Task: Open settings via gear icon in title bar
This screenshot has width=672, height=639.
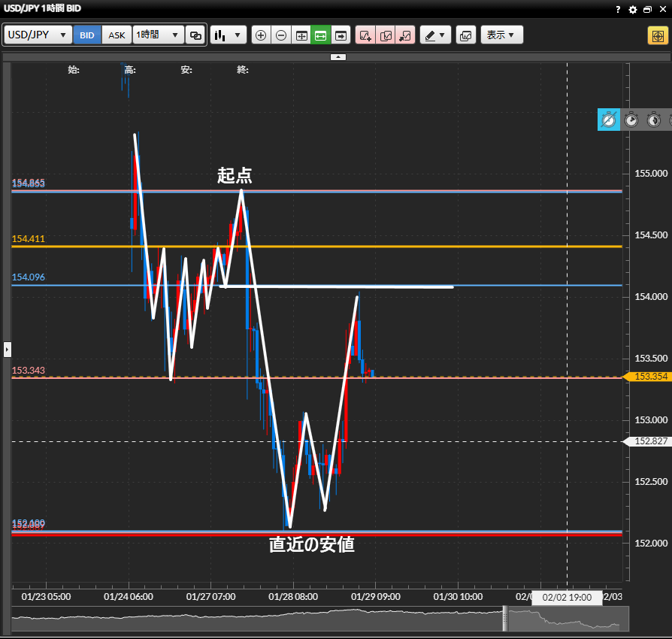Action: pyautogui.click(x=632, y=9)
